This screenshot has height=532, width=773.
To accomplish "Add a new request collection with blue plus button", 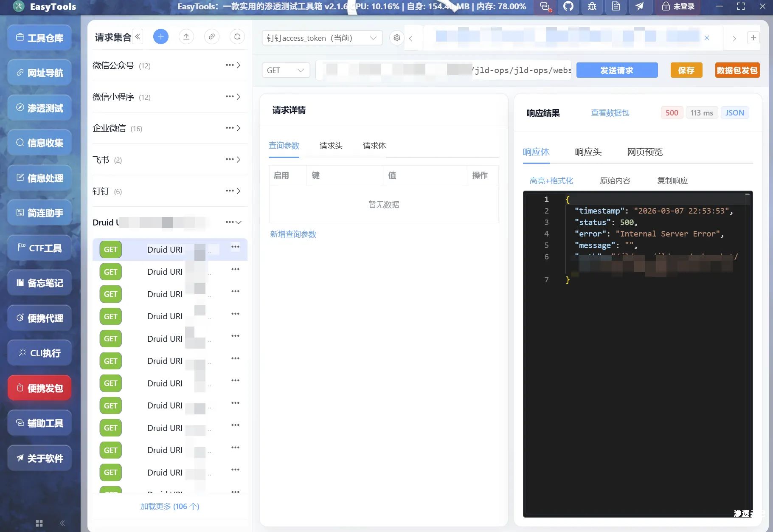I will tap(160, 37).
